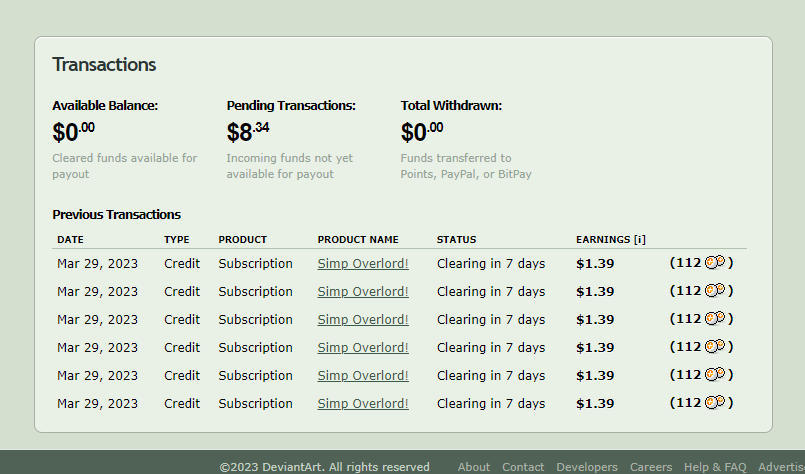Click points coin icon in second transaction row

pos(715,291)
